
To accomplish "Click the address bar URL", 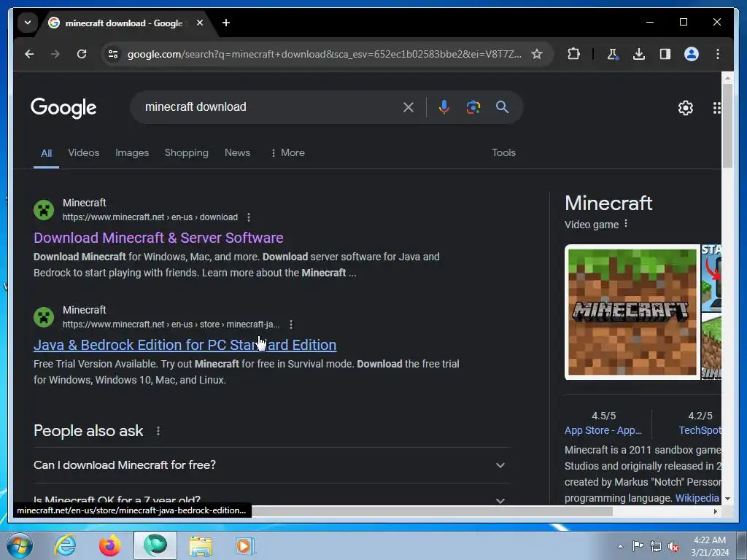I will click(x=324, y=54).
